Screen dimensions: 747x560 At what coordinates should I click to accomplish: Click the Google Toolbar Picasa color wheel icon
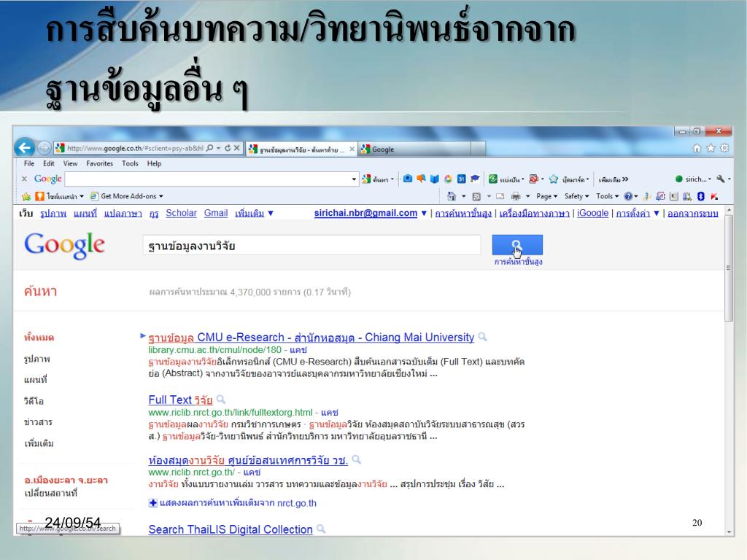[x=448, y=179]
